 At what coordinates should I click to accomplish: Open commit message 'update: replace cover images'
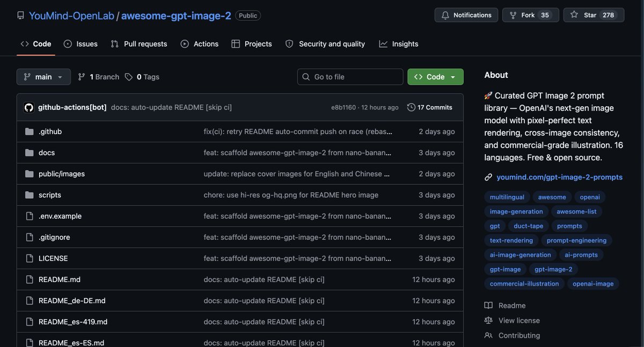[297, 174]
